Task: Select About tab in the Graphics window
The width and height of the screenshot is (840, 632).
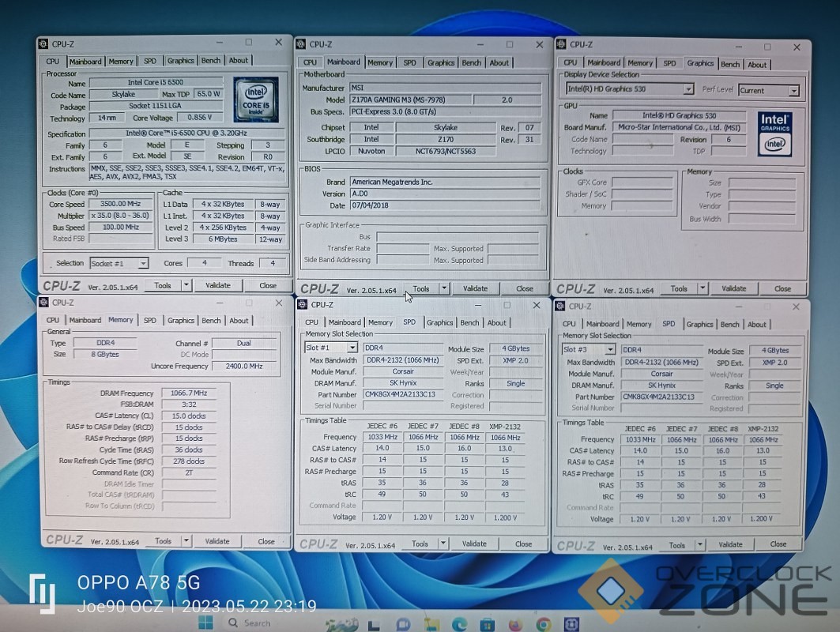Action: coord(757,64)
